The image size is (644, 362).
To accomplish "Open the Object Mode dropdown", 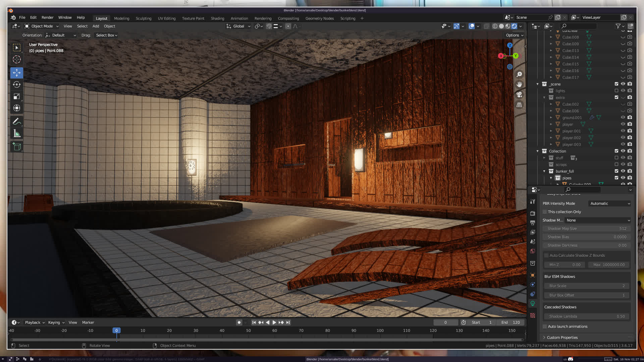I will [x=42, y=26].
